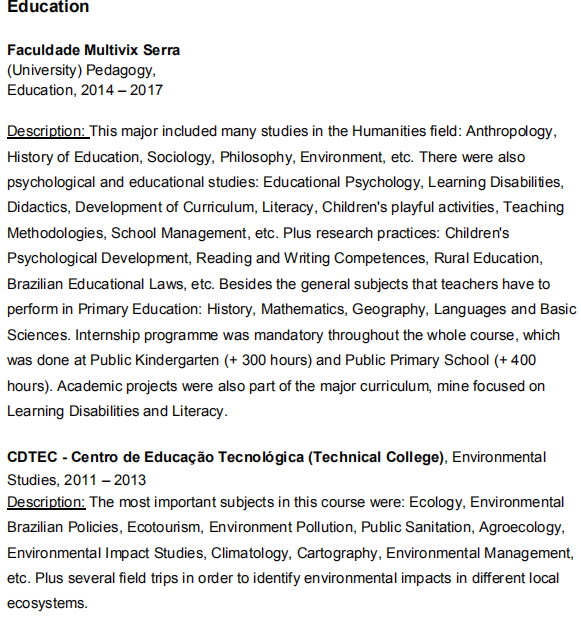Image resolution: width=581 pixels, height=623 pixels.
Task: Click the (University) Pedagogy line
Action: click(x=81, y=70)
